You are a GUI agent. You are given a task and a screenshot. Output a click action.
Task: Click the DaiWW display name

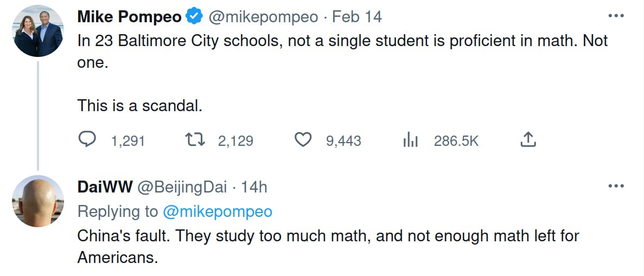pyautogui.click(x=105, y=187)
